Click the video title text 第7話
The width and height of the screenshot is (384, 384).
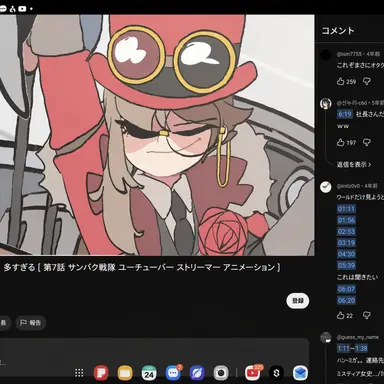pos(54,267)
